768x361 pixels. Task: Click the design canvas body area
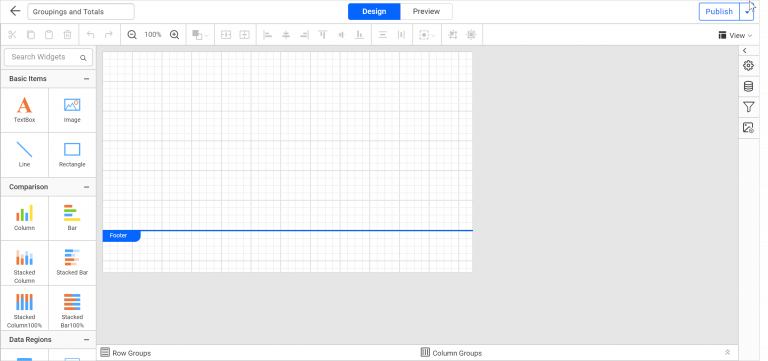(288, 141)
